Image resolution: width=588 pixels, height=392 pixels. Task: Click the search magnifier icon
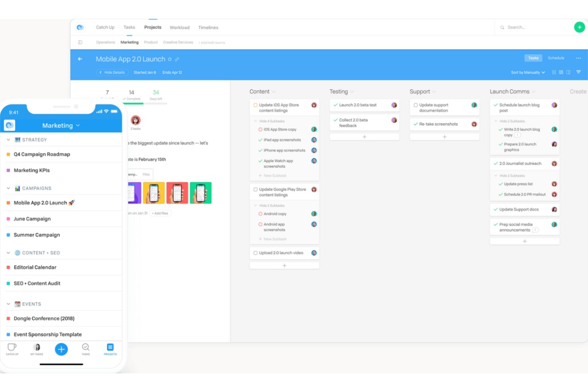pos(502,28)
